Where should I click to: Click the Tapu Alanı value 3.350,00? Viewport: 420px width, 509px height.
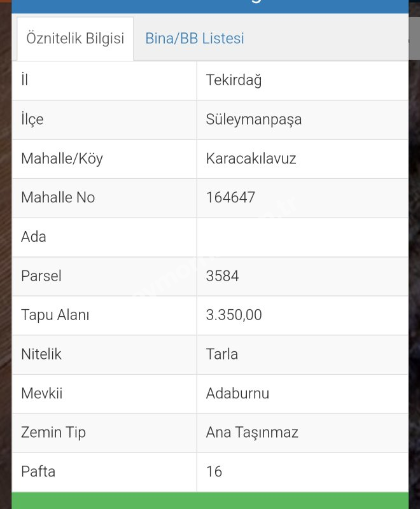tap(234, 315)
